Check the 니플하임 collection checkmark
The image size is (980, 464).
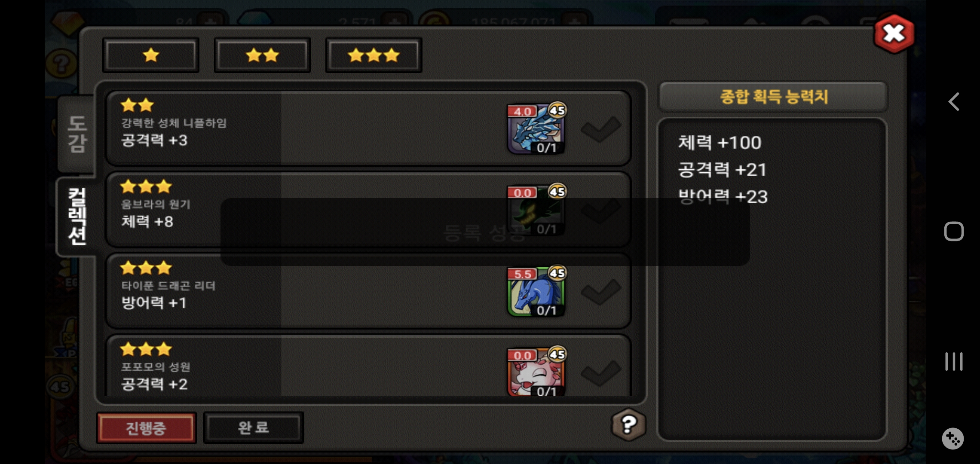[x=601, y=129]
